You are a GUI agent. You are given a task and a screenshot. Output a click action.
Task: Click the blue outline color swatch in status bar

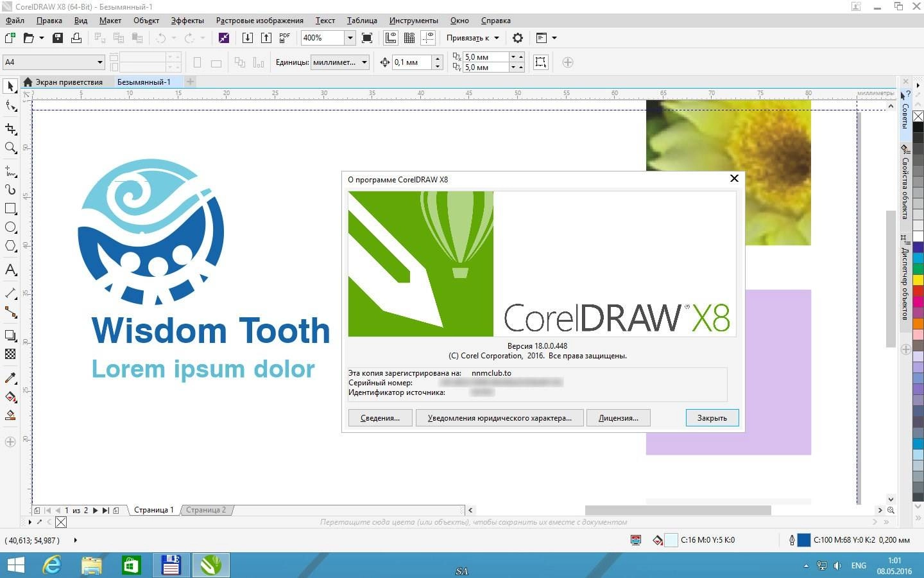[803, 540]
